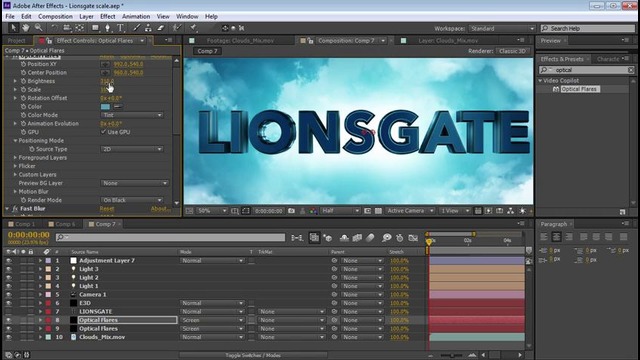Open the viewer resolution Half dropdown
Image resolution: width=640 pixels, height=360 pixels.
coord(340,211)
